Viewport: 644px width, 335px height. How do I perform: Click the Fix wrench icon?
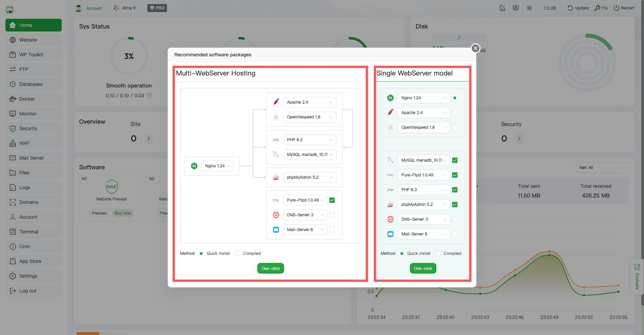[x=597, y=8]
